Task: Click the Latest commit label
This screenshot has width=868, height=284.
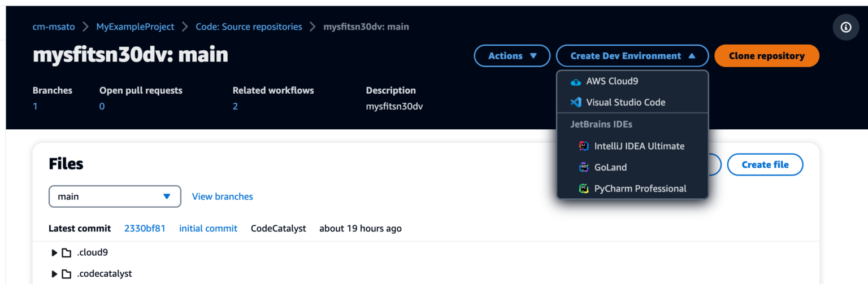Action: (80, 229)
